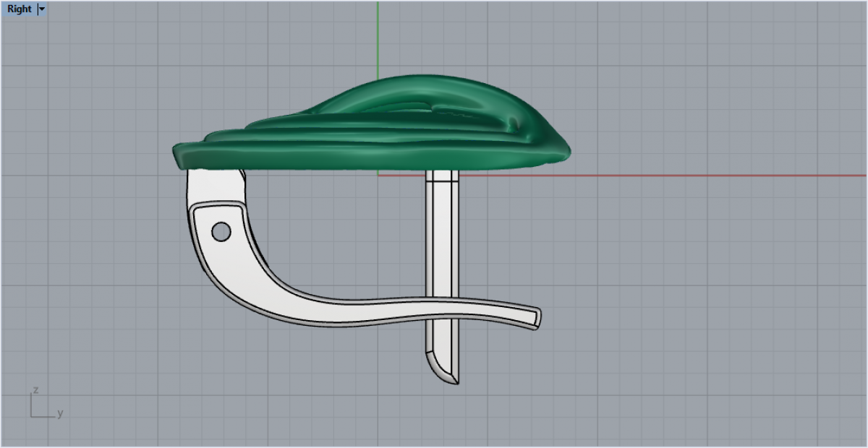Click the green vertical axis line
The image size is (868, 448).
378,36
